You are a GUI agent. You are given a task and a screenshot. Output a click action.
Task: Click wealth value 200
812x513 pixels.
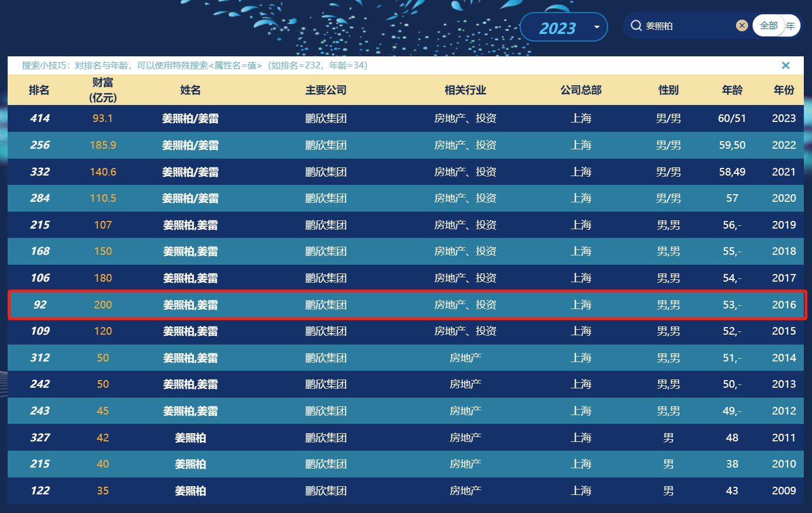coord(103,305)
